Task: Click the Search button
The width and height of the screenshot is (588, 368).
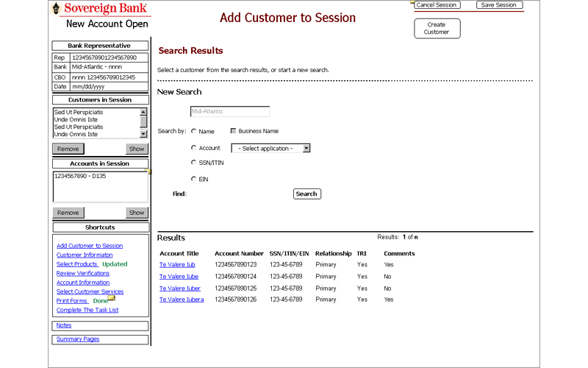Action: point(306,194)
